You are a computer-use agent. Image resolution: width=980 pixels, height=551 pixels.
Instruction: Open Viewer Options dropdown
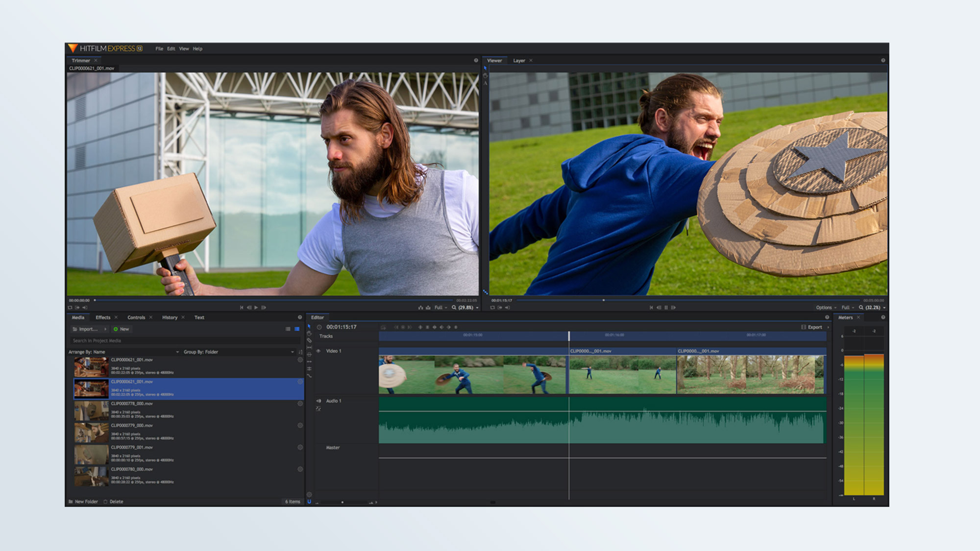(x=826, y=308)
